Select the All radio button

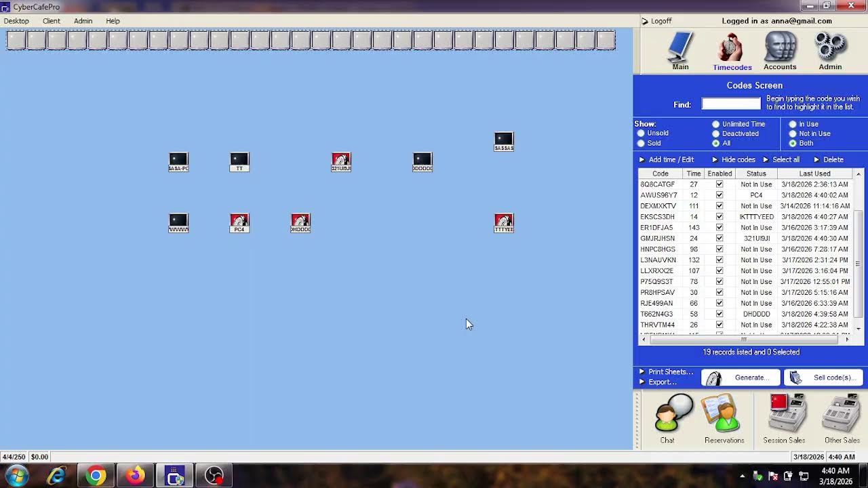click(715, 143)
